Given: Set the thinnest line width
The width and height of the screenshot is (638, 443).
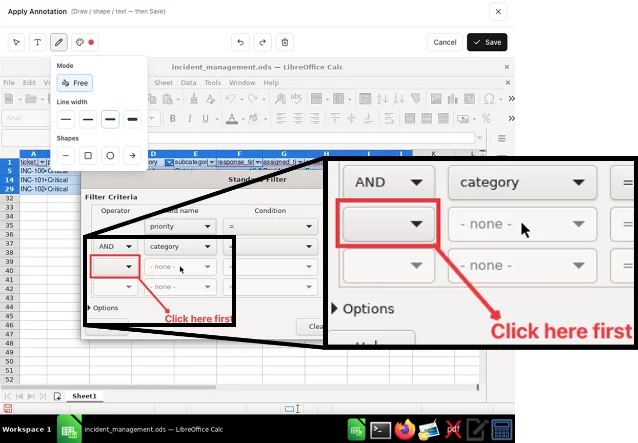Looking at the screenshot, I should [66, 119].
